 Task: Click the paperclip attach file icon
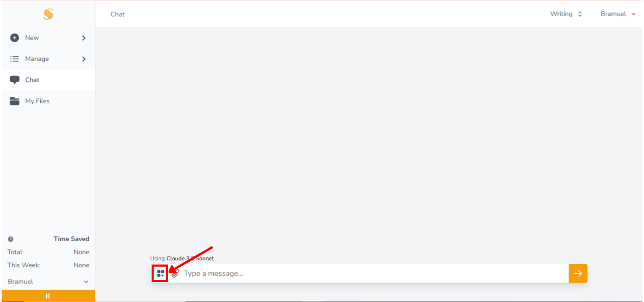pos(175,273)
